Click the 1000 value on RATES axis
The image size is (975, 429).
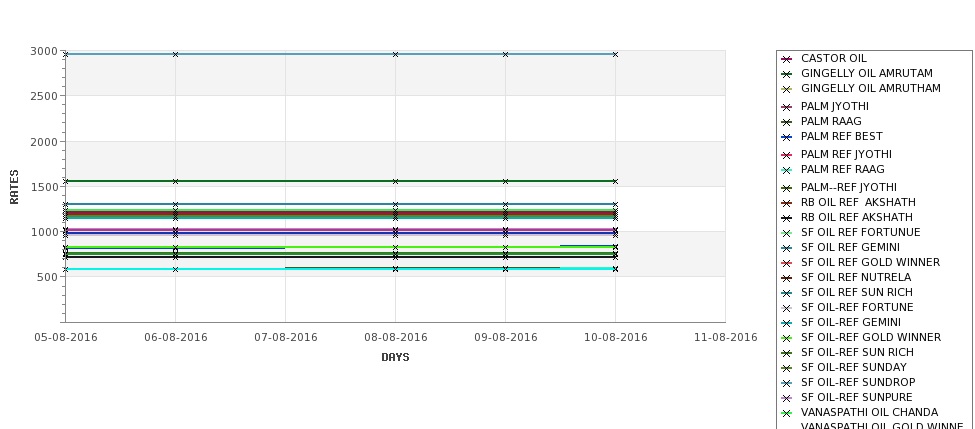pos(44,232)
